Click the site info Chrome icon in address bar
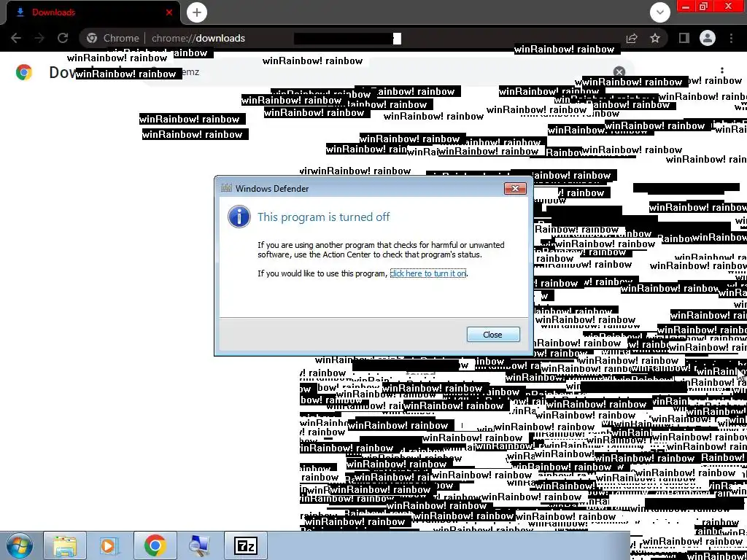 pyautogui.click(x=92, y=38)
